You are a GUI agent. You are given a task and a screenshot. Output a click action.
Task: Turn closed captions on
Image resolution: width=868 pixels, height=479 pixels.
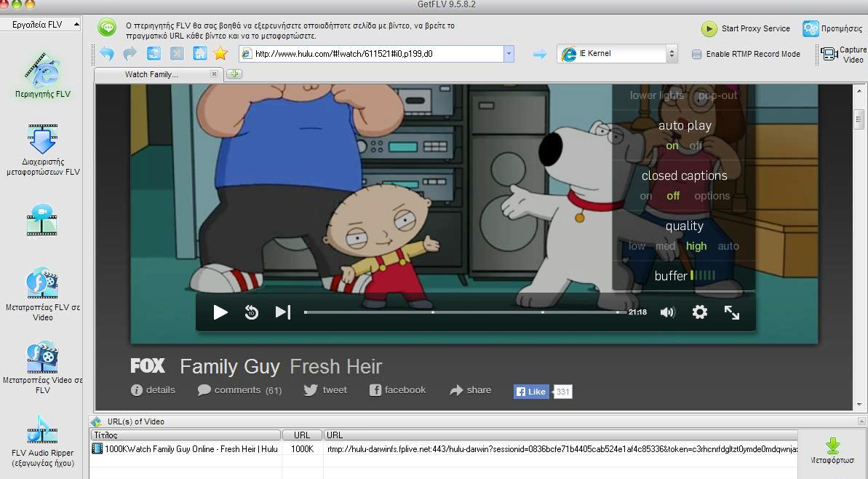645,196
